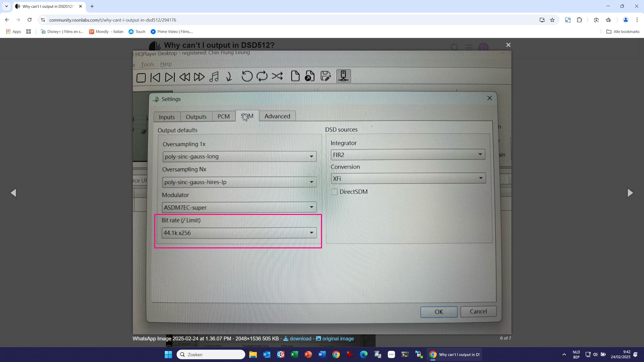Click Cancel in the Settings dialog
This screenshot has width=644, height=362.
pyautogui.click(x=478, y=311)
